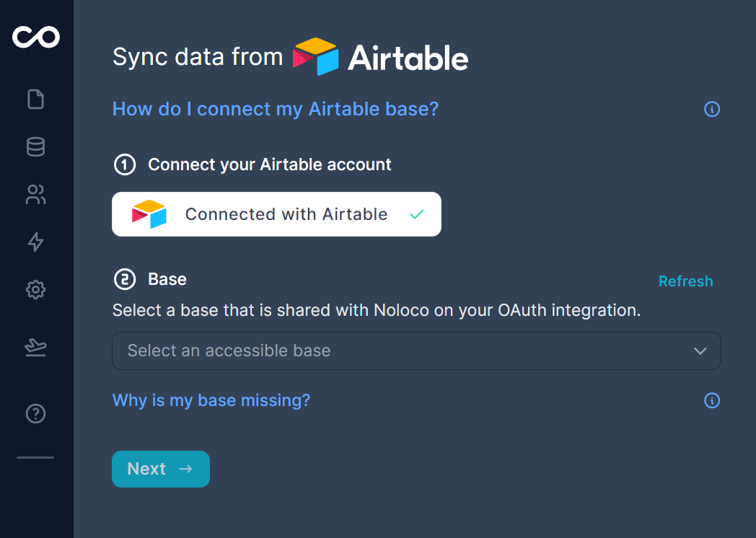Screen dimensions: 756x538
Task: Click the Connected with Airtable button
Action: click(x=276, y=214)
